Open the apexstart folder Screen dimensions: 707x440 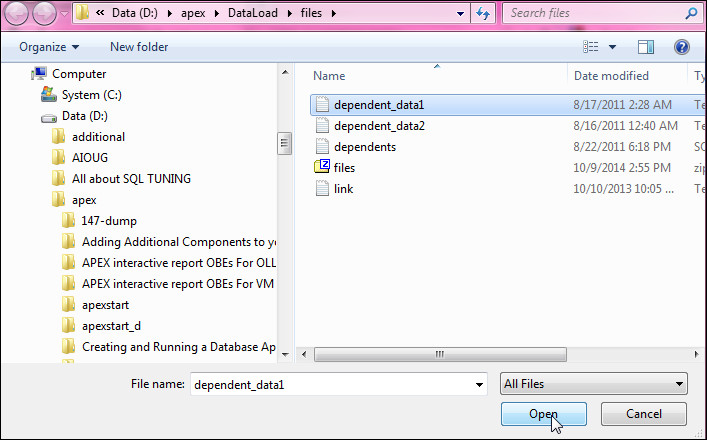105,305
